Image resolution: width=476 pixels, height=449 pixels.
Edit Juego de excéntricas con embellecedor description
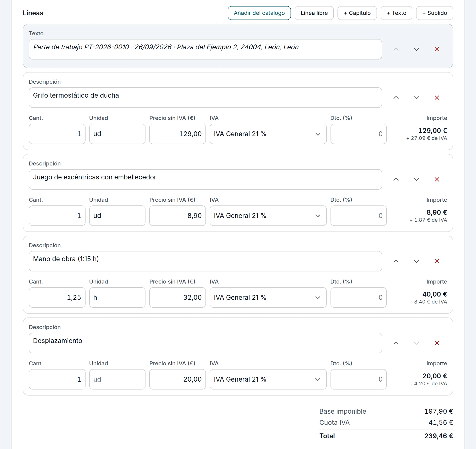click(205, 179)
